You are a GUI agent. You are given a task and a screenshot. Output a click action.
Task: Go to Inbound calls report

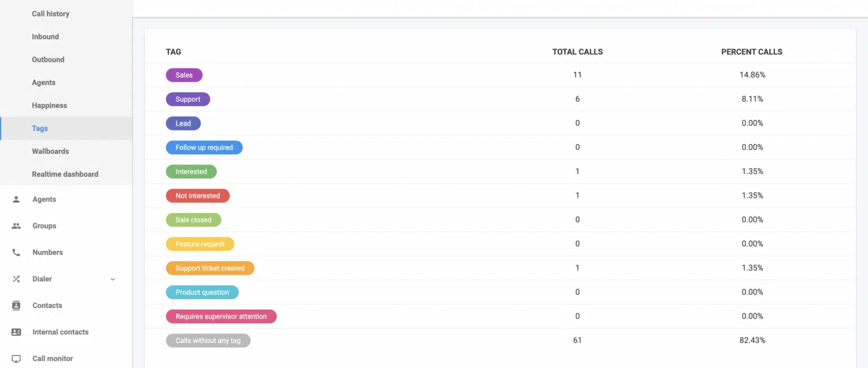pos(45,37)
